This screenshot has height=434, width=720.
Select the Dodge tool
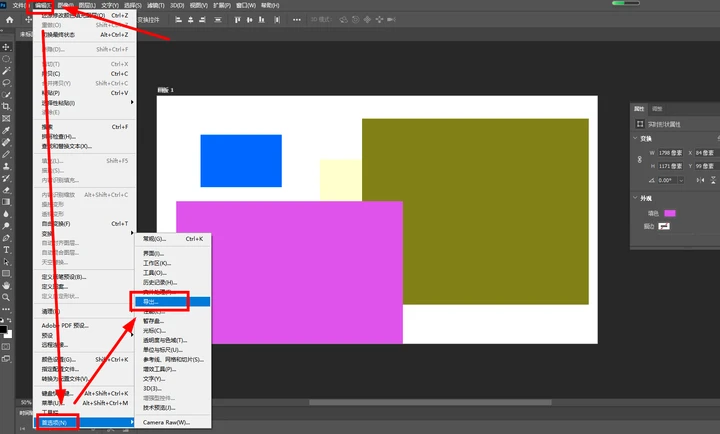tap(6, 226)
